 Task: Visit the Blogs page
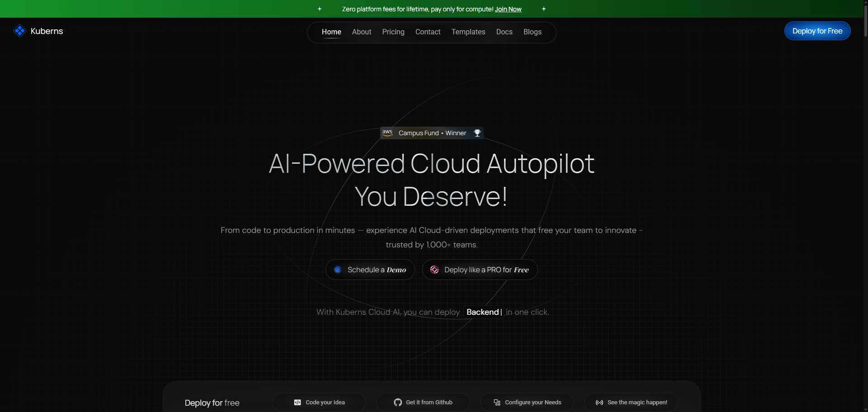(532, 32)
